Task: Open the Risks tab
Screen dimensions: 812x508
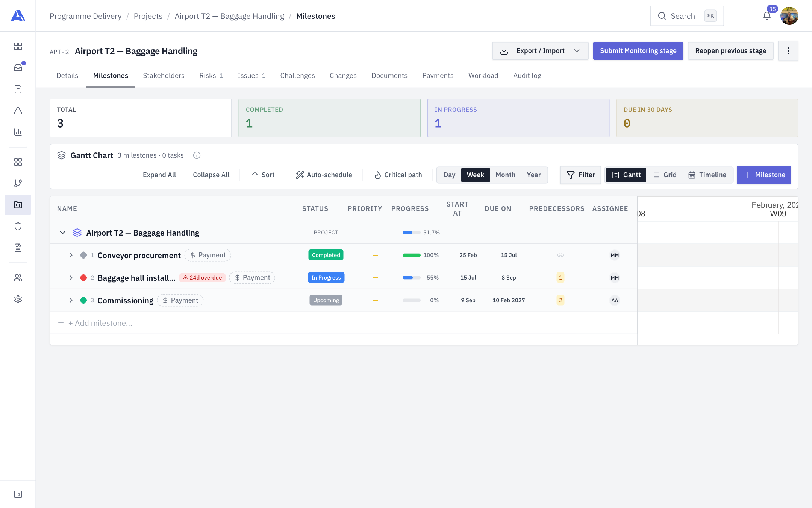Action: (211, 76)
